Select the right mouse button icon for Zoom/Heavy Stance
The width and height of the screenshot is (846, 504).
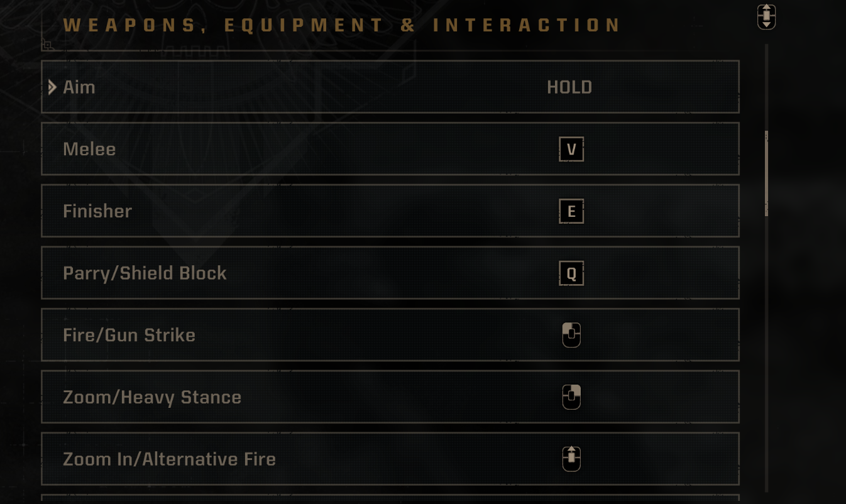(x=571, y=397)
